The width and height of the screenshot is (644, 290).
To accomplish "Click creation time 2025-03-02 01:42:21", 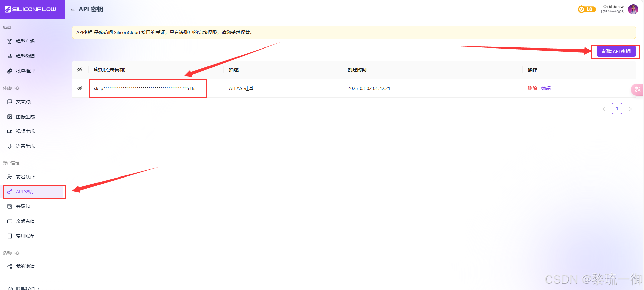I will [369, 88].
